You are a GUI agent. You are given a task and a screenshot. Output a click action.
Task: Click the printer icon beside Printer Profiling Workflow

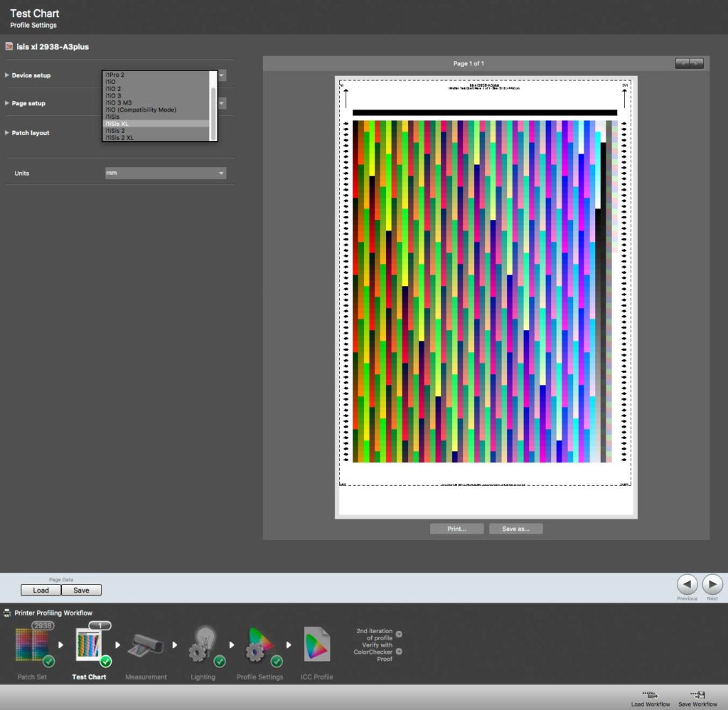click(x=7, y=613)
